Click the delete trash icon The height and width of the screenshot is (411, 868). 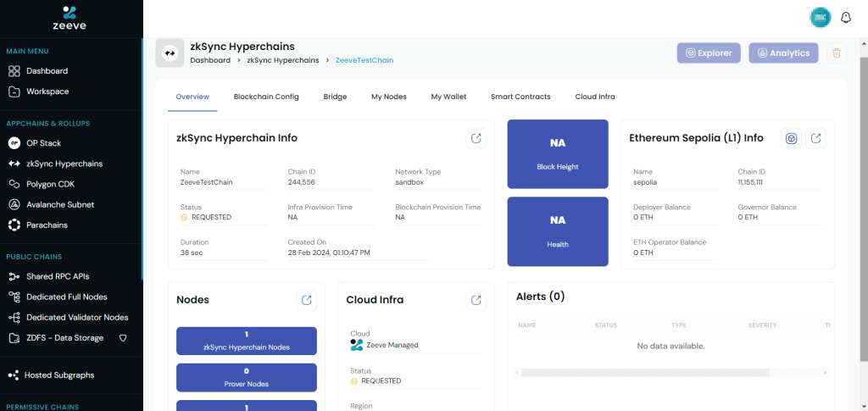point(837,53)
